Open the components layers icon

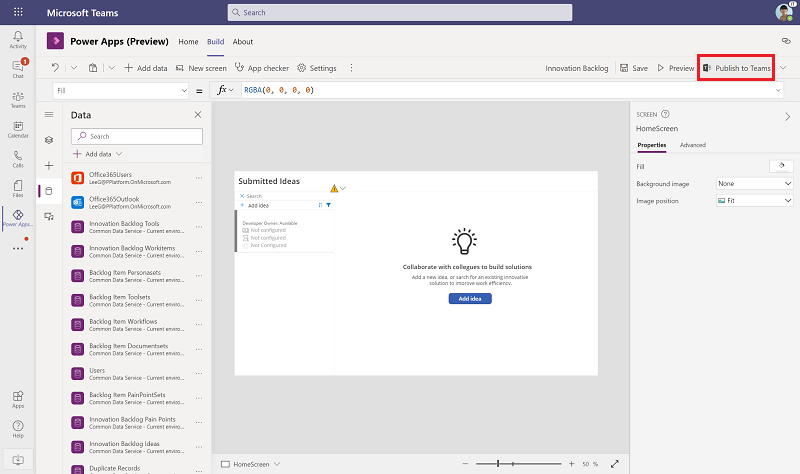[x=49, y=140]
